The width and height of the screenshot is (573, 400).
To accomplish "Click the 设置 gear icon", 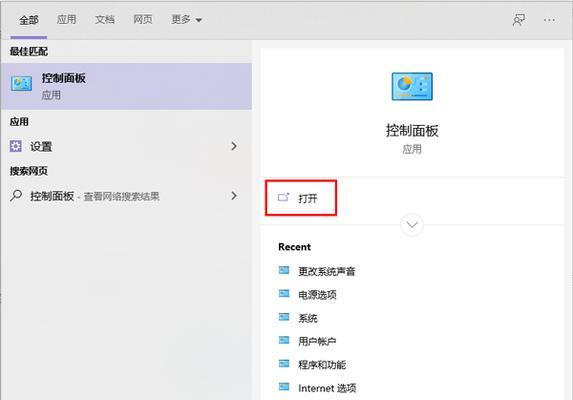I will [x=16, y=146].
